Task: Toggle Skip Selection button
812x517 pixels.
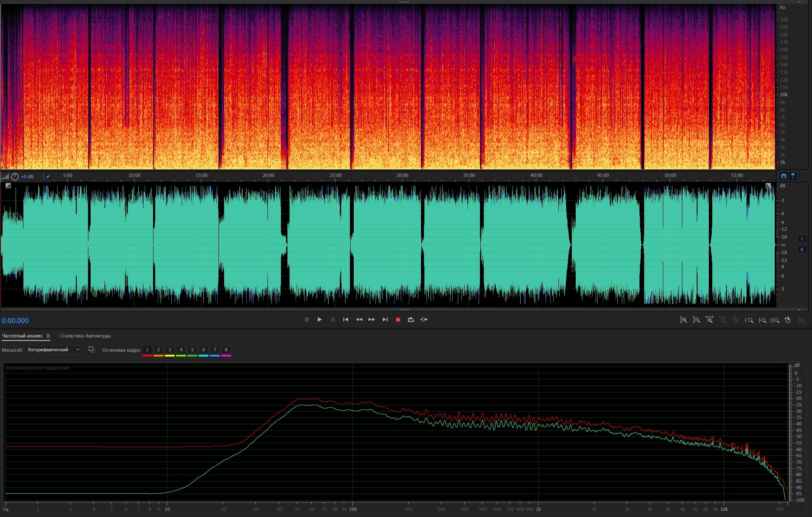Action: click(x=424, y=320)
